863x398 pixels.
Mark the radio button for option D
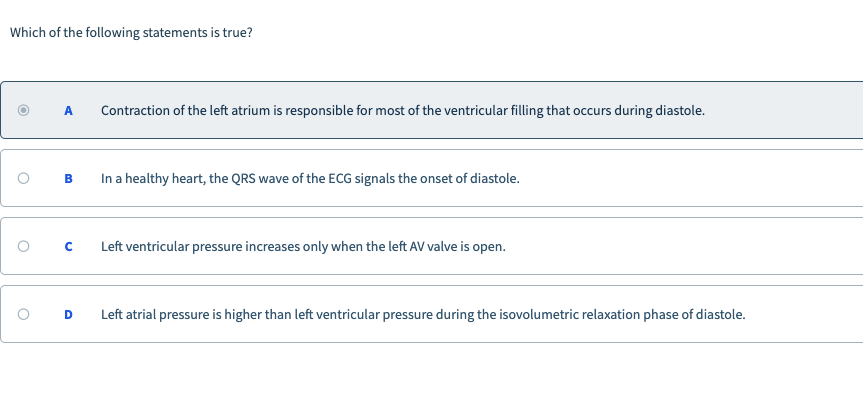(23, 314)
